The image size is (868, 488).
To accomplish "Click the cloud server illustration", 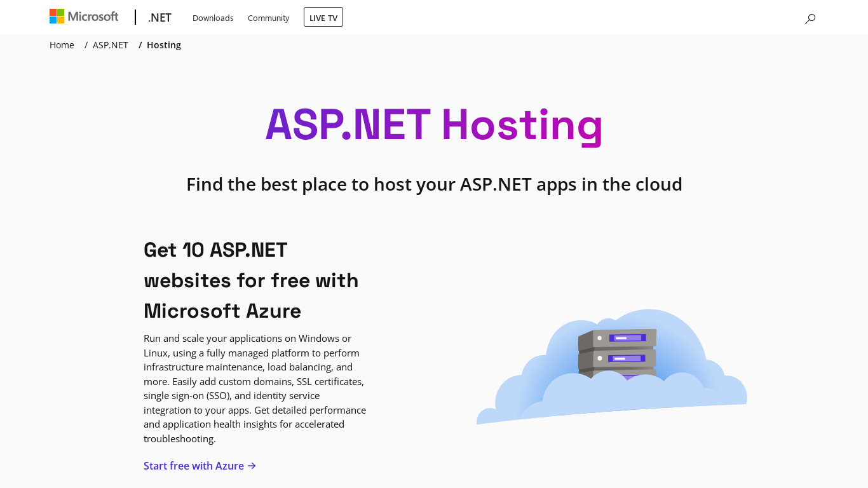I will [x=612, y=367].
